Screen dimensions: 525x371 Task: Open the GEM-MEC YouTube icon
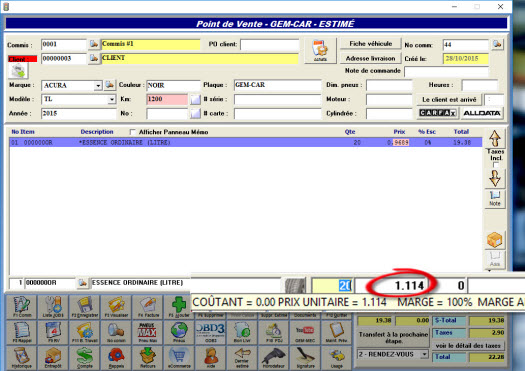tap(305, 332)
